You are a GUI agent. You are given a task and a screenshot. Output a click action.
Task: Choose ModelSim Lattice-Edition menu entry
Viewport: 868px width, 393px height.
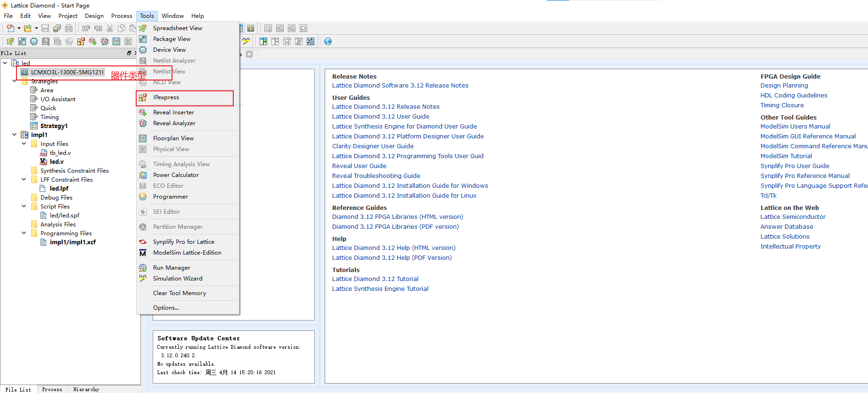188,253
